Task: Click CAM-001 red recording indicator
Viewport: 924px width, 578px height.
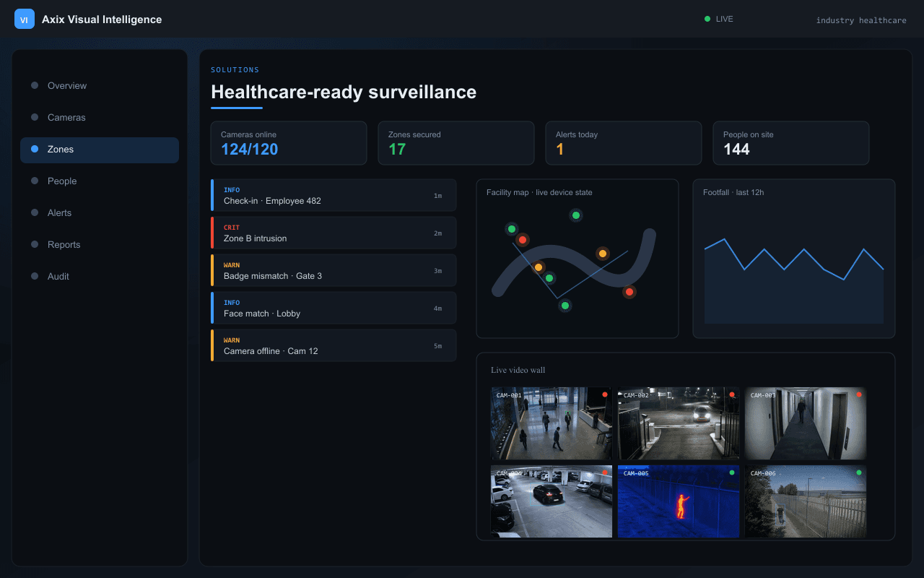Action: tap(605, 394)
